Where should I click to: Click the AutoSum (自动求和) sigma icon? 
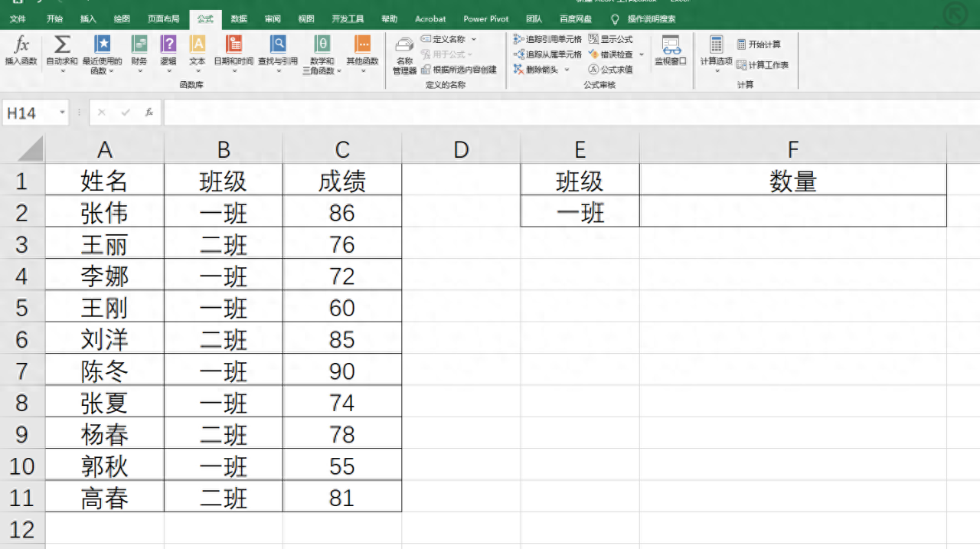coord(62,44)
